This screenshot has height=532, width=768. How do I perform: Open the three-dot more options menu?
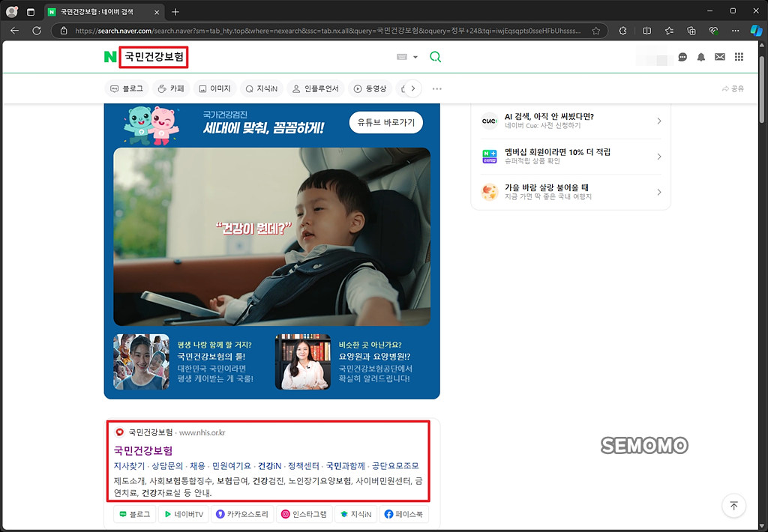[437, 88]
